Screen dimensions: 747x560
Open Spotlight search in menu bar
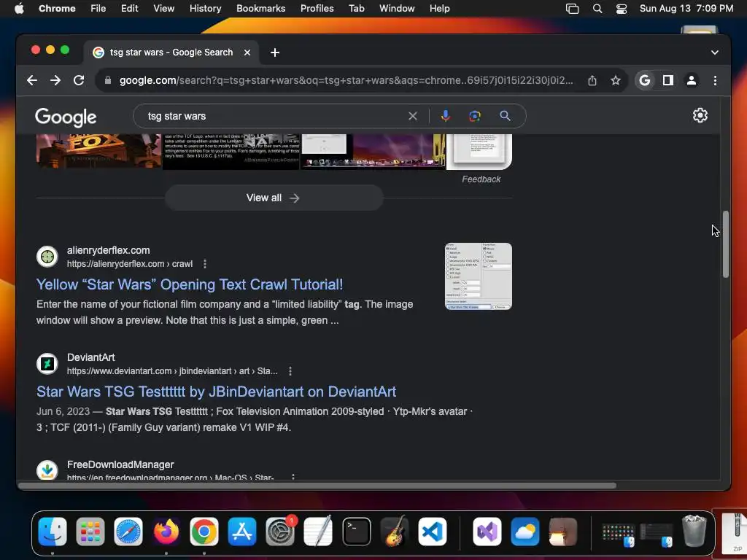pyautogui.click(x=597, y=8)
